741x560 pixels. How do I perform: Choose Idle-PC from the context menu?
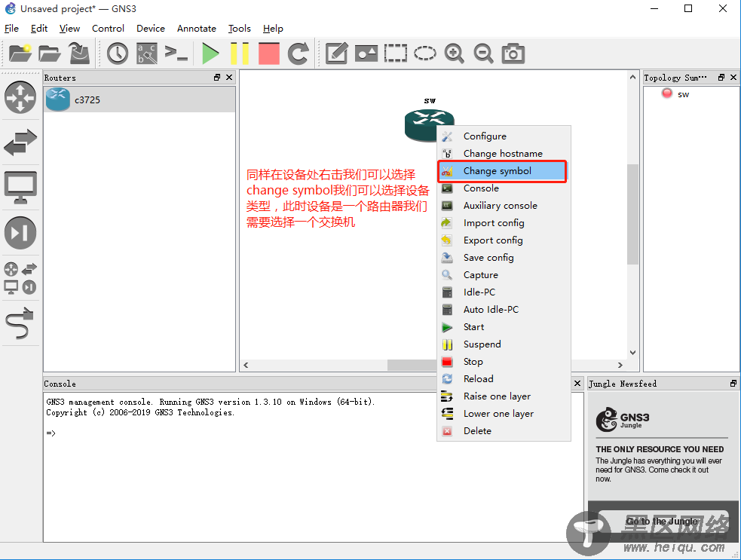pyautogui.click(x=504, y=292)
